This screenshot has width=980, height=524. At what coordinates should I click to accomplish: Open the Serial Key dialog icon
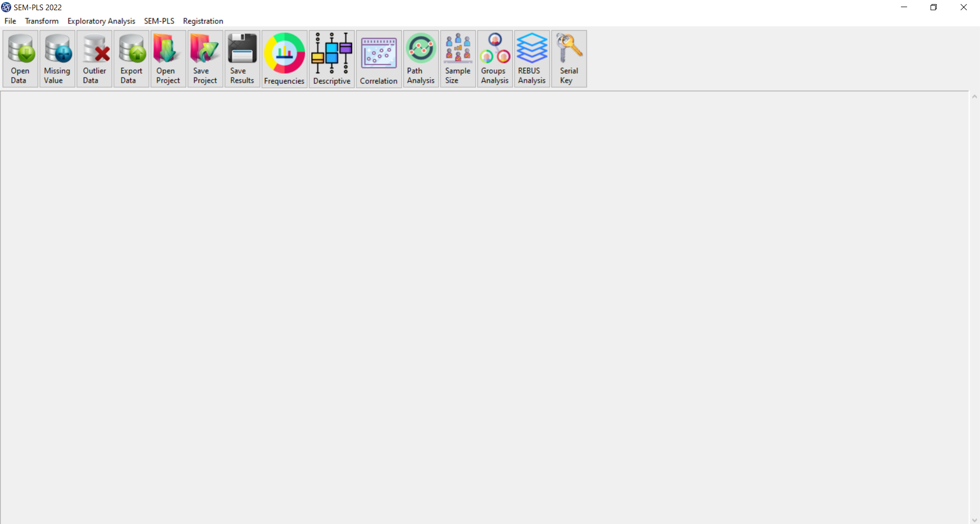569,59
